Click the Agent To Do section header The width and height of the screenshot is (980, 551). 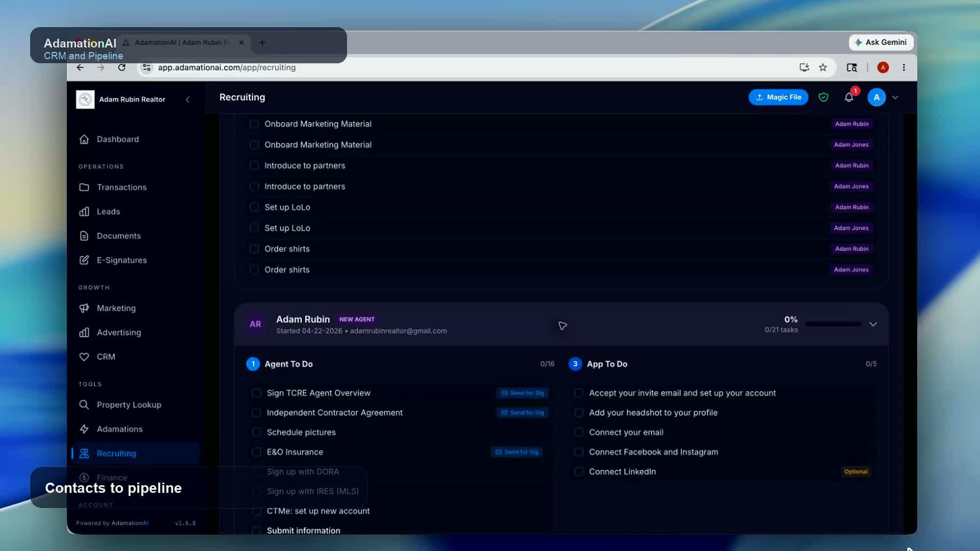click(x=288, y=364)
